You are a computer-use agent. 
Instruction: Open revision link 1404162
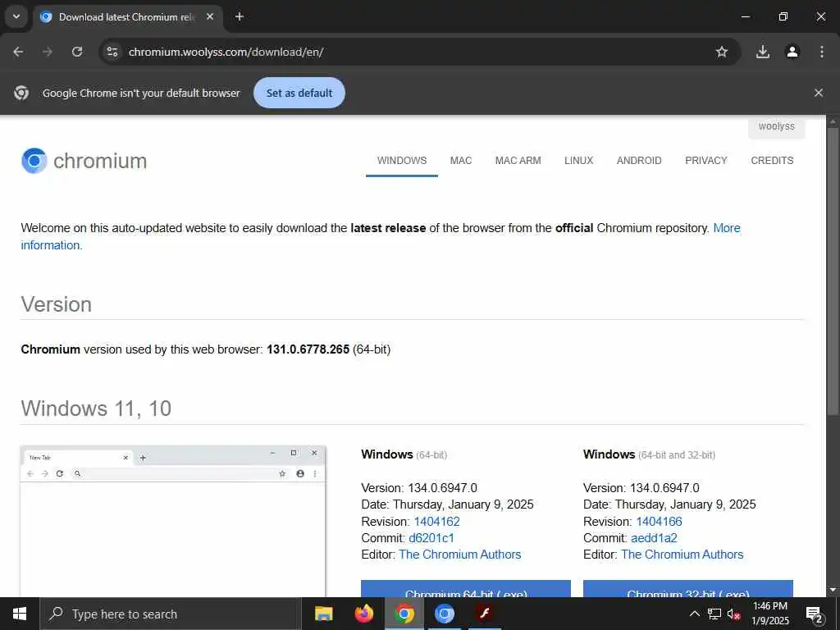click(x=436, y=521)
